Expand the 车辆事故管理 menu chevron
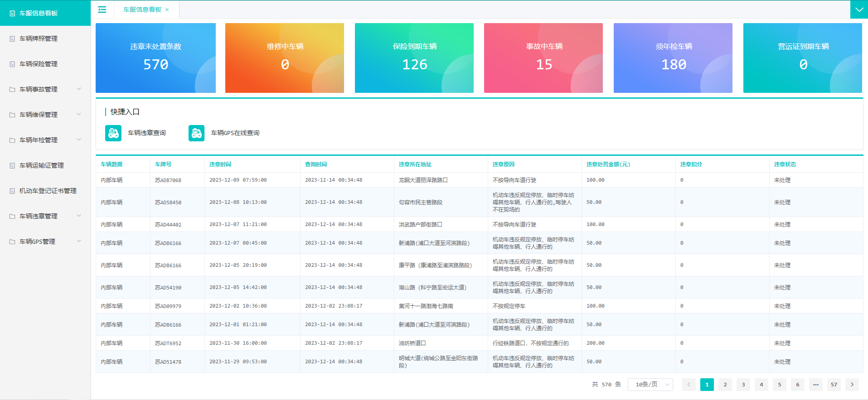This screenshot has width=868, height=400. (79, 89)
